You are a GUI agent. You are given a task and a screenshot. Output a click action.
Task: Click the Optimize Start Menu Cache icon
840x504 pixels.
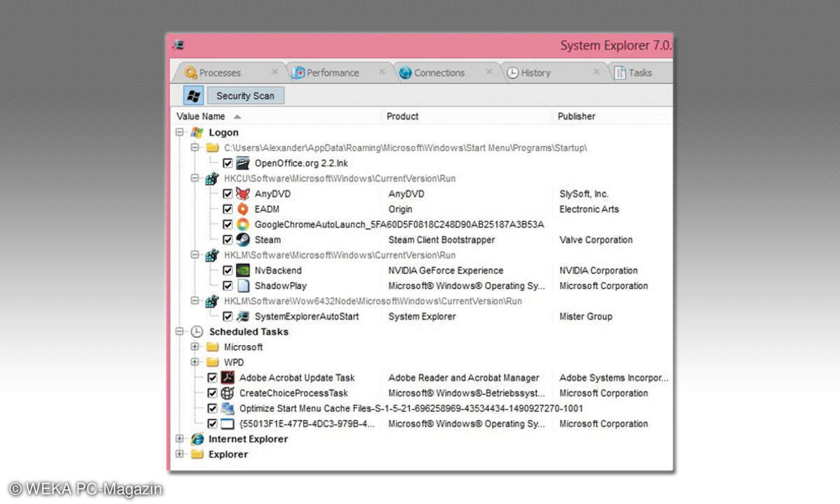click(227, 409)
